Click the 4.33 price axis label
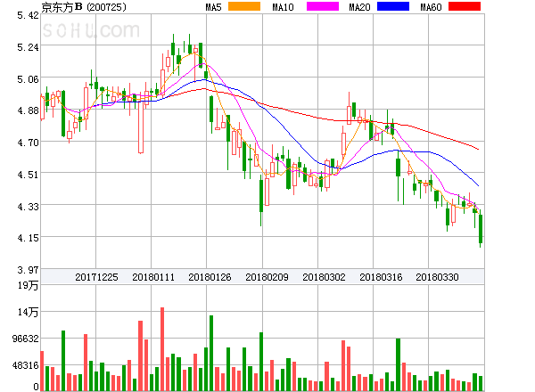 click(29, 207)
